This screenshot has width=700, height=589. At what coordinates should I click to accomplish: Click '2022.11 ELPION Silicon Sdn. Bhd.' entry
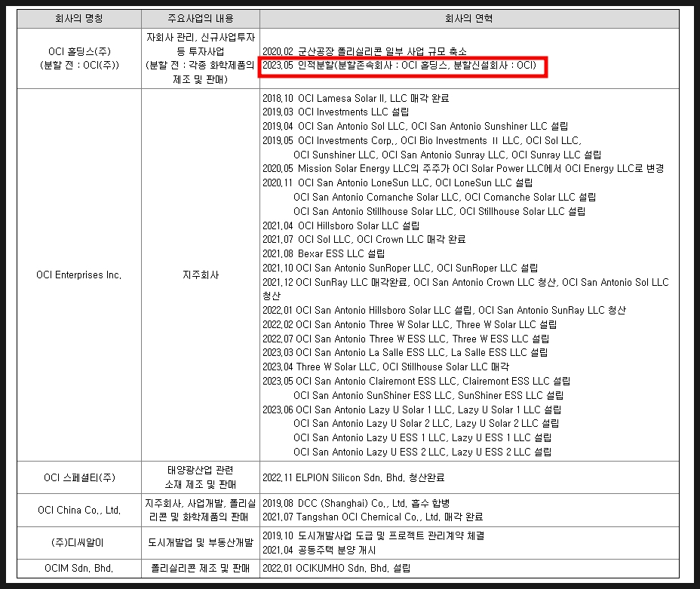[353, 478]
